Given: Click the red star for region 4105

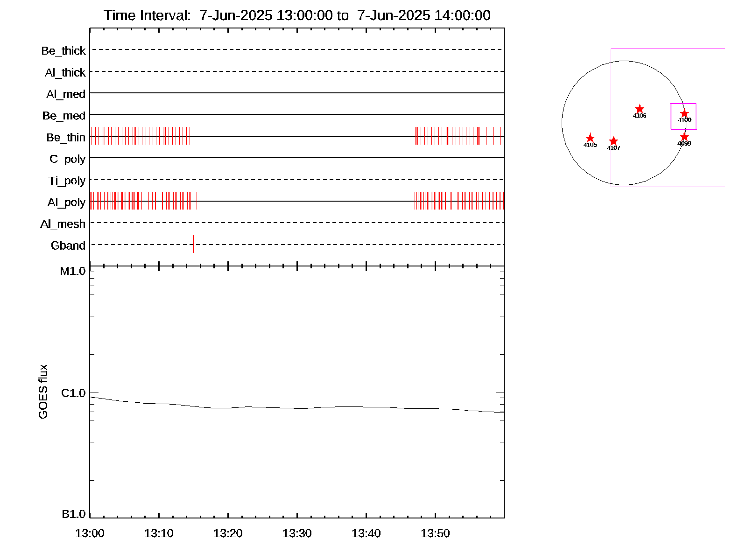Looking at the screenshot, I should click(590, 138).
